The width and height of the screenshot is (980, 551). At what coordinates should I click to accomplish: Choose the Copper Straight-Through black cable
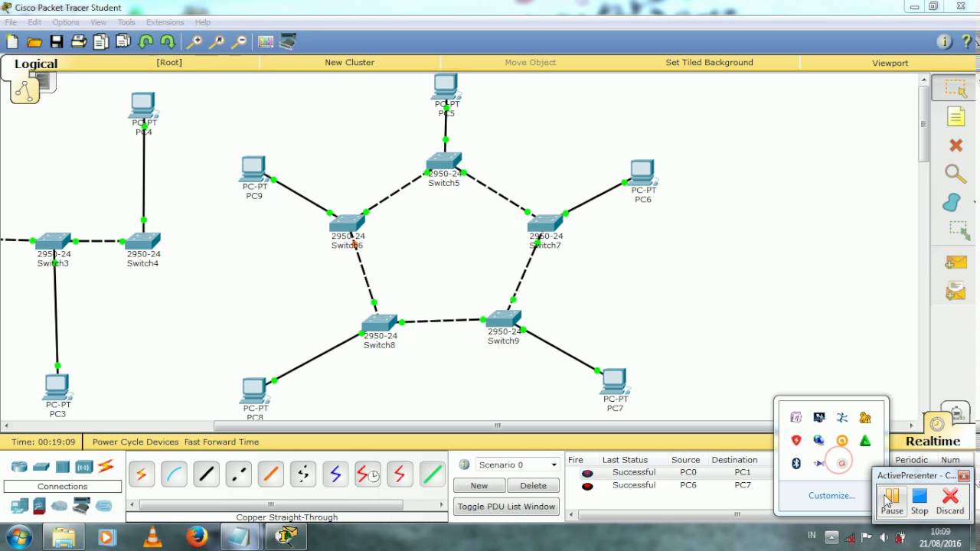[206, 474]
